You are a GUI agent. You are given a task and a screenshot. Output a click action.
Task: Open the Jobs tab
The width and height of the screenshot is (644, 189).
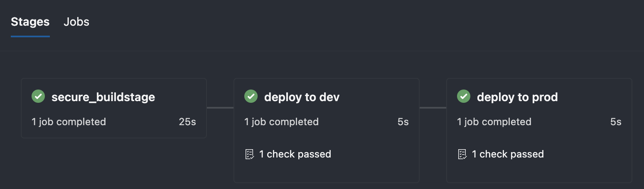click(76, 22)
